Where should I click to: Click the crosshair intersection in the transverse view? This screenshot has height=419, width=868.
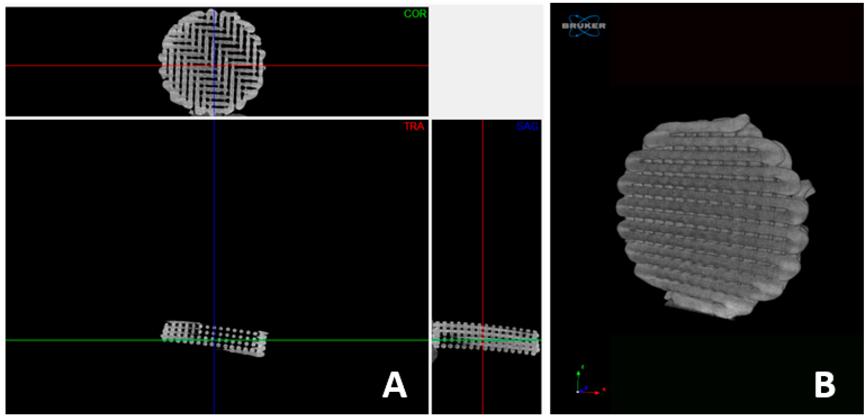(x=214, y=340)
